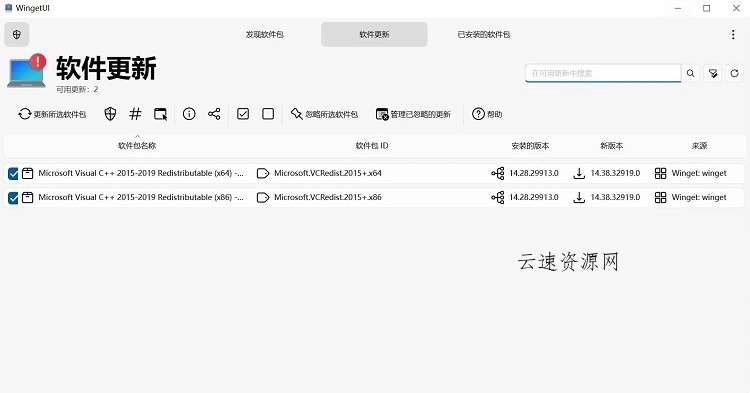The width and height of the screenshot is (750, 393).
Task: Click the interactive update window icon
Action: click(161, 114)
